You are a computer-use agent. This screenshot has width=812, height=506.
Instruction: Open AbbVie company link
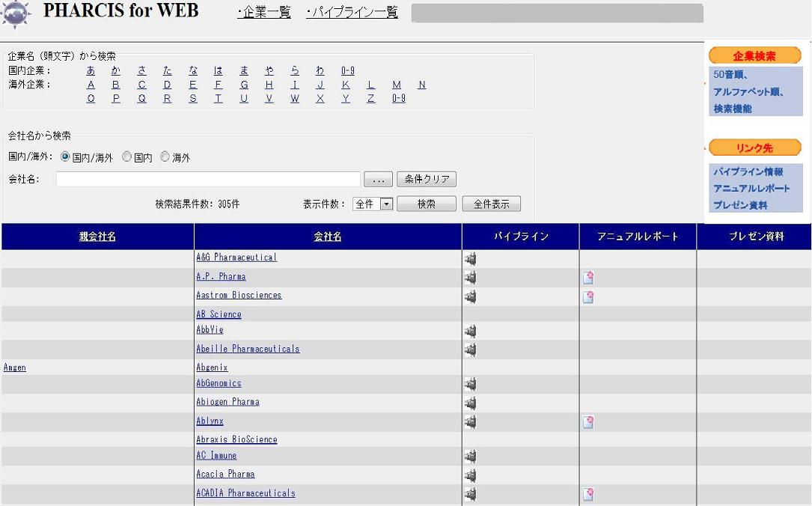click(210, 329)
